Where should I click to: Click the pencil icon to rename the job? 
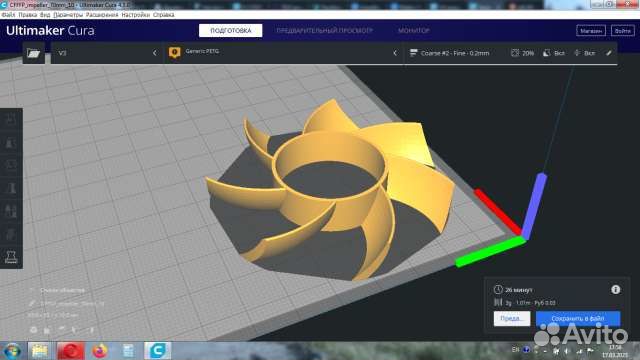pos(32,304)
